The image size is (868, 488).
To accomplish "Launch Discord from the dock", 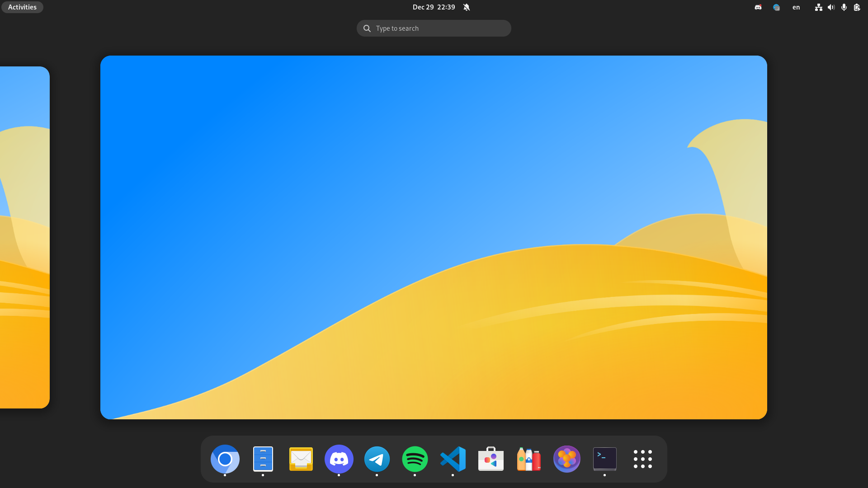I will 339,459.
